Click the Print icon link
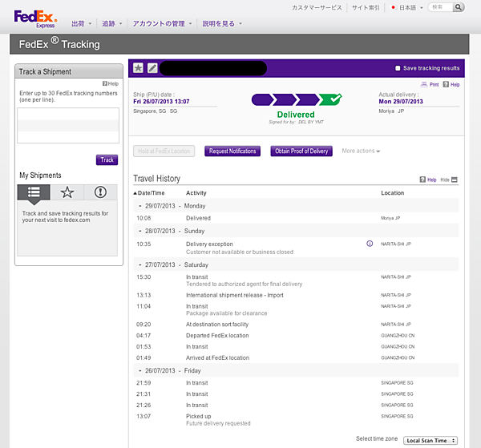 (430, 84)
